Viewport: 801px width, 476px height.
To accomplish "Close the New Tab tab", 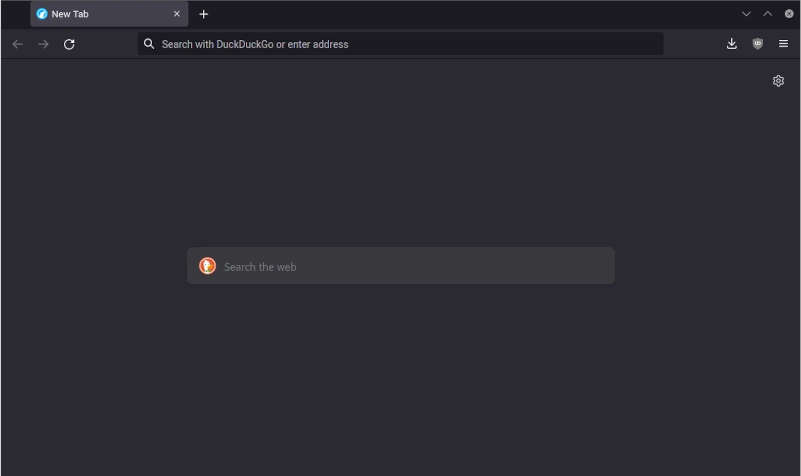I will (177, 14).
